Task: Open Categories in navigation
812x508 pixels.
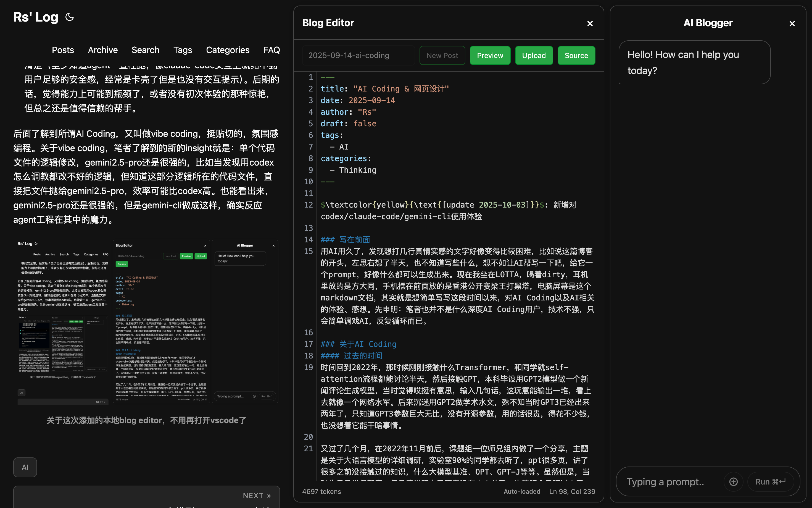Action: coord(228,50)
